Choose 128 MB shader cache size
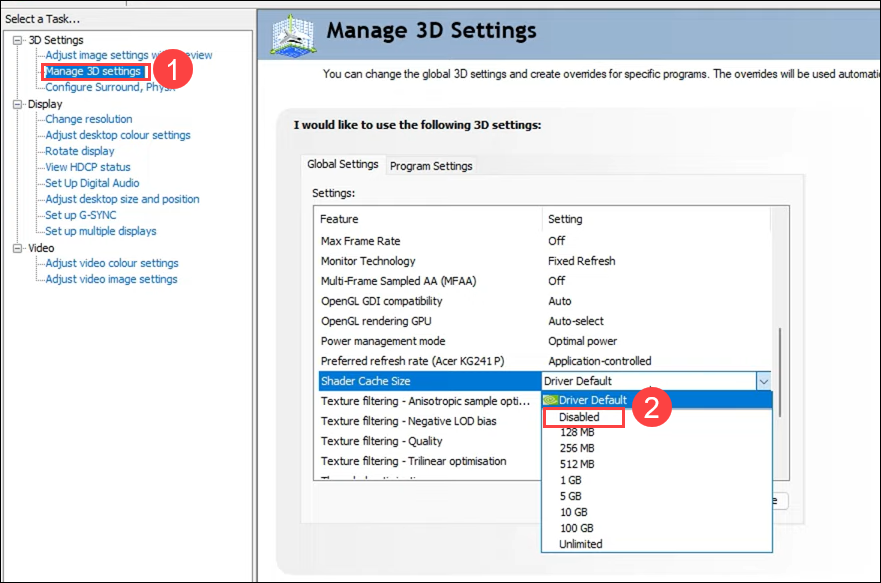 tap(577, 432)
